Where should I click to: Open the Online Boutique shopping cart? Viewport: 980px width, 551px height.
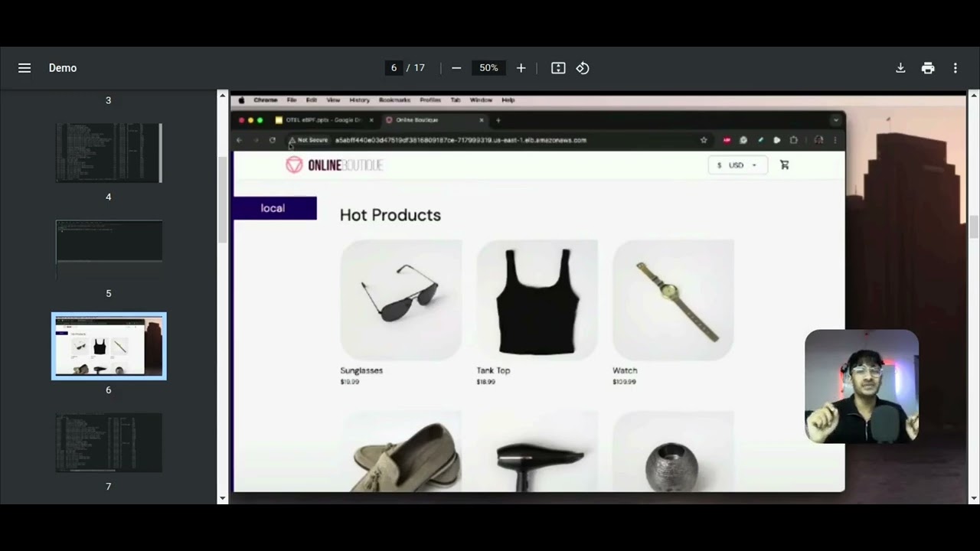coord(784,165)
